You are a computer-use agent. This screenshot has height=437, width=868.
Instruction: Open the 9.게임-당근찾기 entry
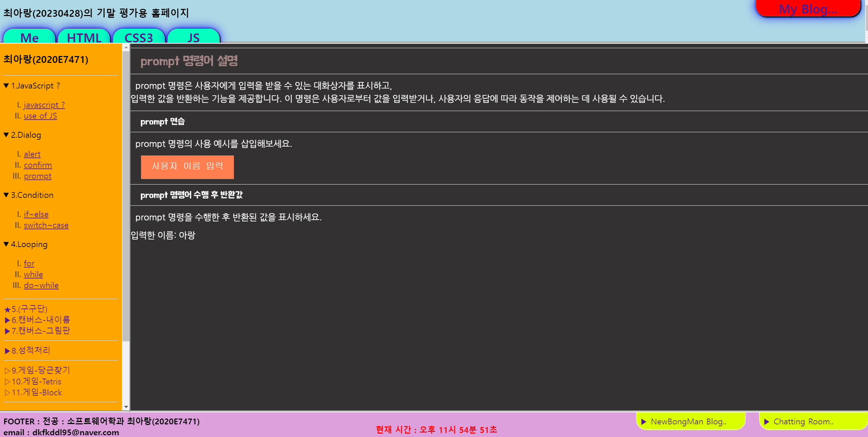38,370
